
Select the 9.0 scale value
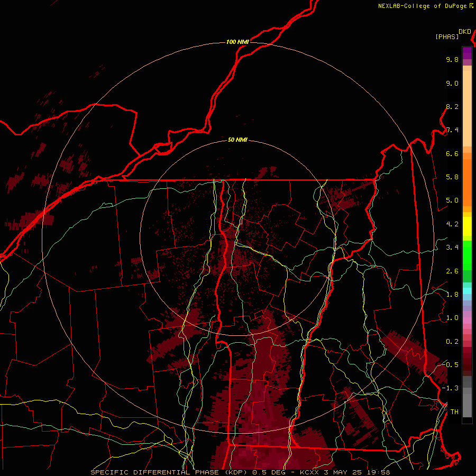coord(452,84)
